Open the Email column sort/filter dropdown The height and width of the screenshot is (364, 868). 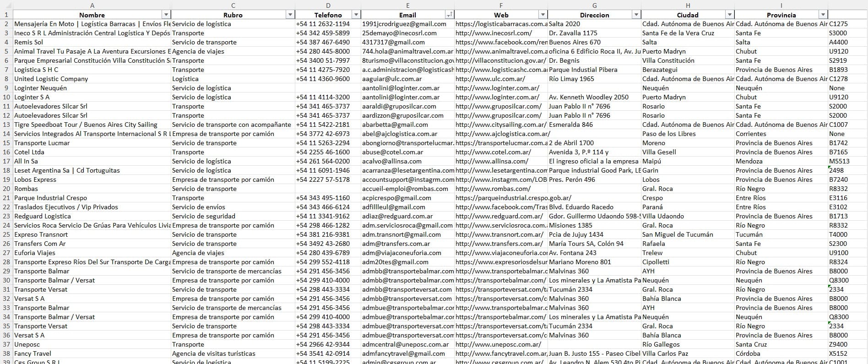click(x=449, y=15)
